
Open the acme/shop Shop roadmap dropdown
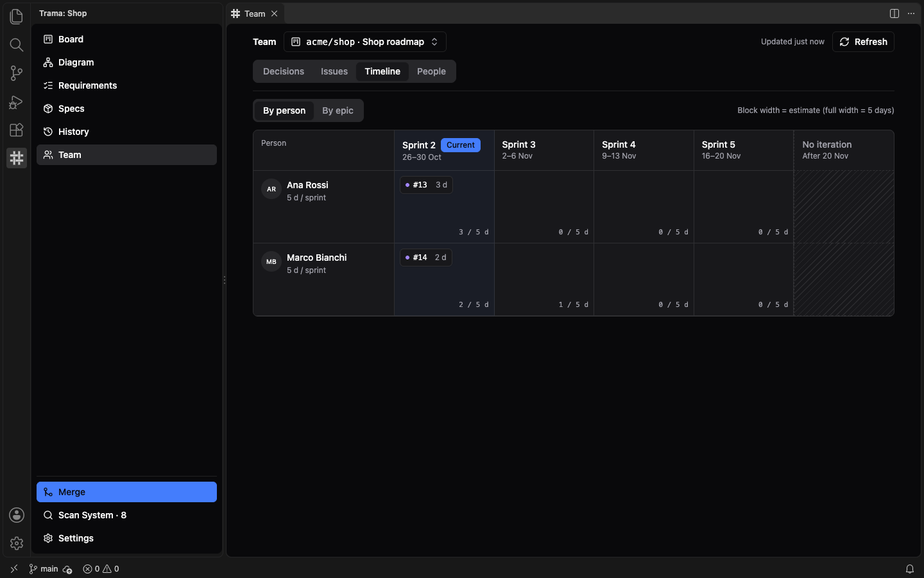365,42
